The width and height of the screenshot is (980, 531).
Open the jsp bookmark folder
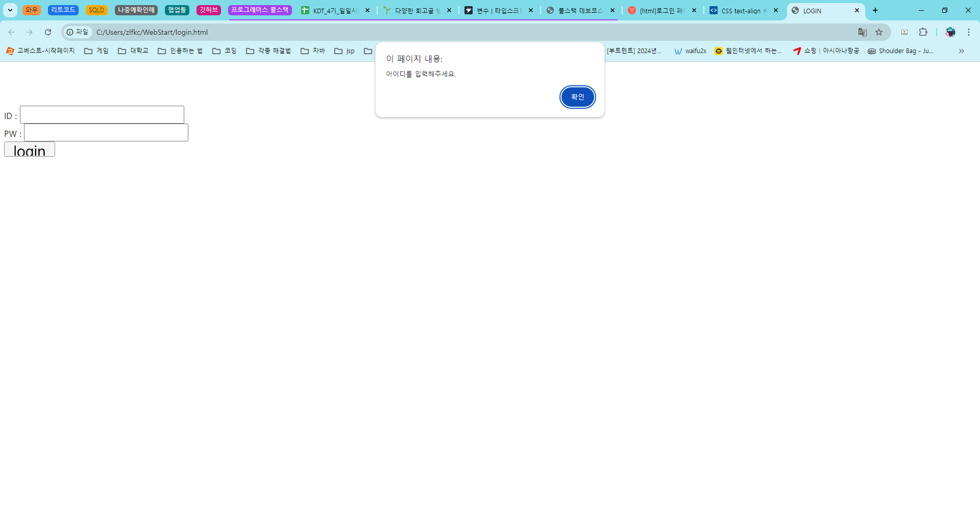tap(345, 51)
